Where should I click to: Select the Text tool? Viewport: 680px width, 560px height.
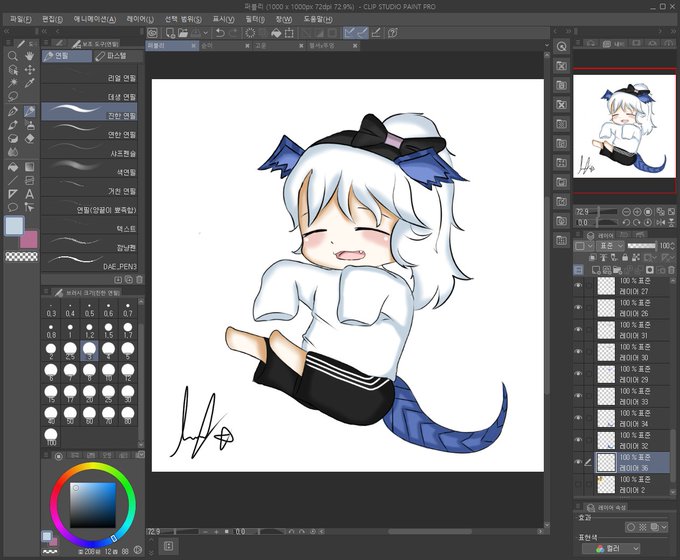(29, 194)
